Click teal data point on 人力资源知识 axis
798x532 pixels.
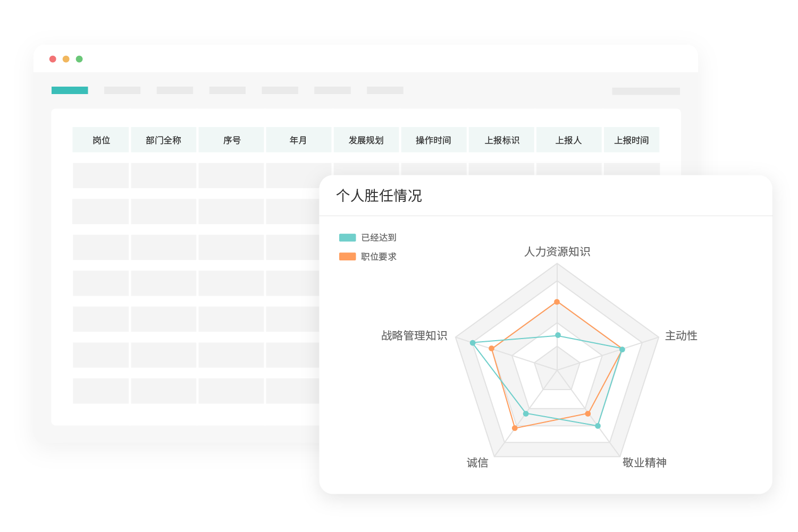(558, 335)
